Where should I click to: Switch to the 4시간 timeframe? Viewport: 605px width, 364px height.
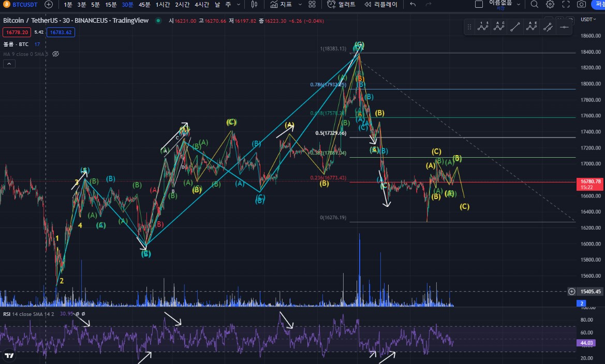202,5
